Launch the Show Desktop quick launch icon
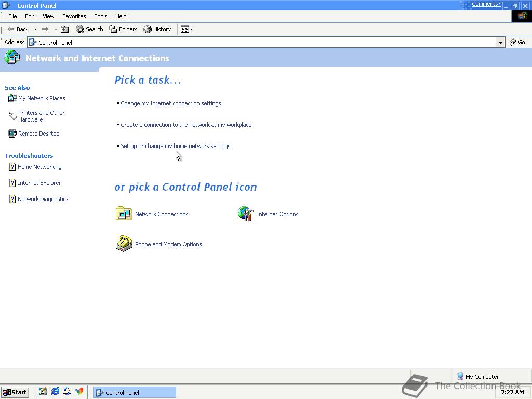 point(43,392)
